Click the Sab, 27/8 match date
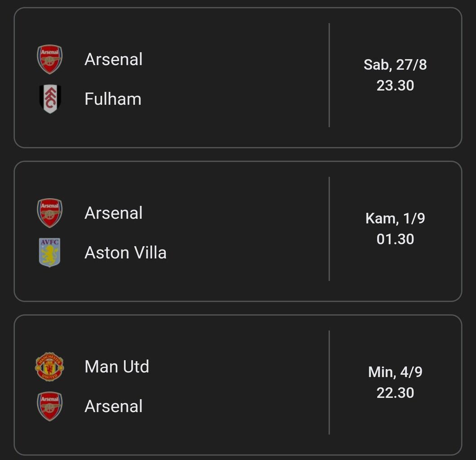 395,65
